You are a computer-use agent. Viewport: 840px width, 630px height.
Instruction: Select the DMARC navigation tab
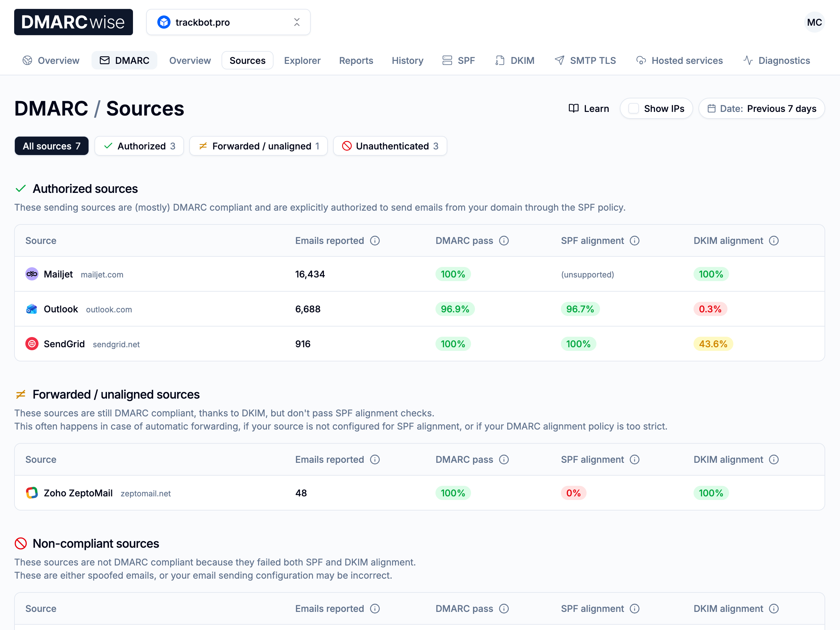tap(124, 60)
